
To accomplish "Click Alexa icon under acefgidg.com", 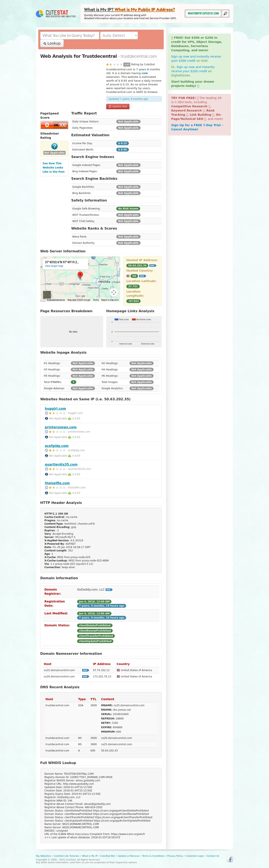I will [x=47, y=456].
